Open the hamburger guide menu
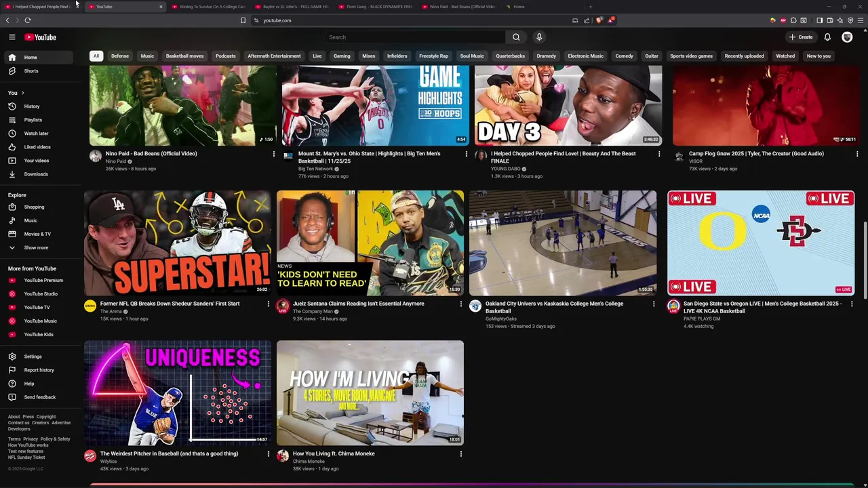The image size is (868, 488). tap(12, 37)
